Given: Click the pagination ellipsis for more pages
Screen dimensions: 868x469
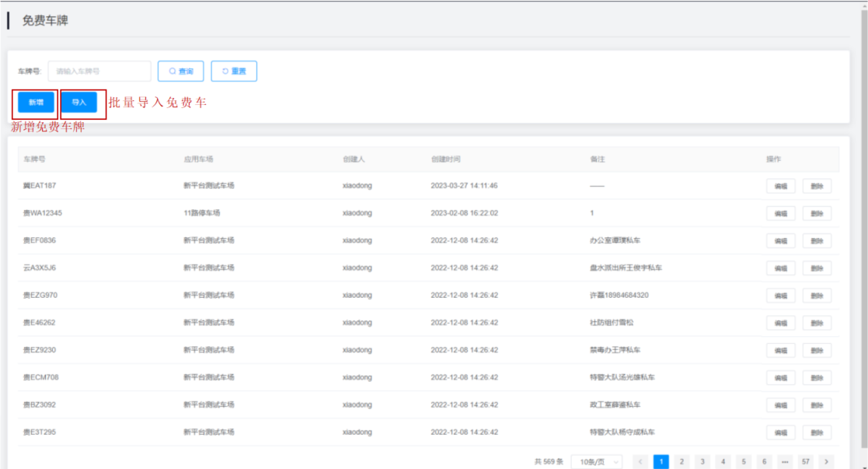Looking at the screenshot, I should (x=785, y=462).
